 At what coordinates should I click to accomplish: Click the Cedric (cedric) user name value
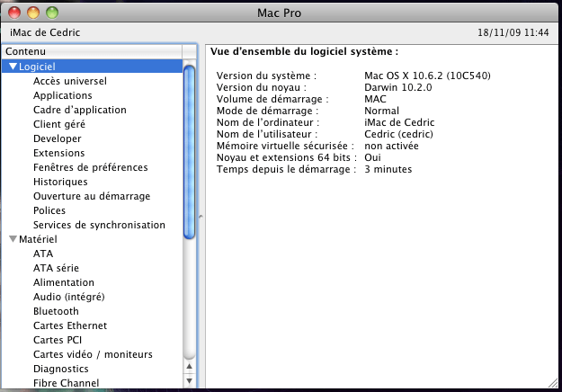[398, 134]
